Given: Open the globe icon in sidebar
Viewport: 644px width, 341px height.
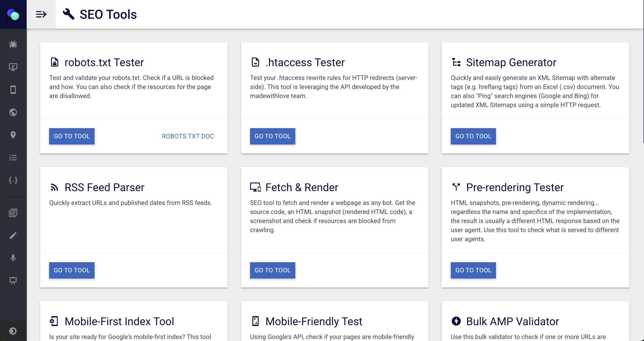Looking at the screenshot, I should coord(13,112).
